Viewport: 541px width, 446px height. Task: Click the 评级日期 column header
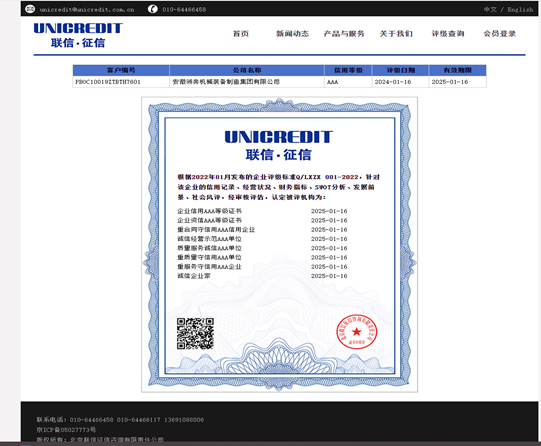click(400, 70)
